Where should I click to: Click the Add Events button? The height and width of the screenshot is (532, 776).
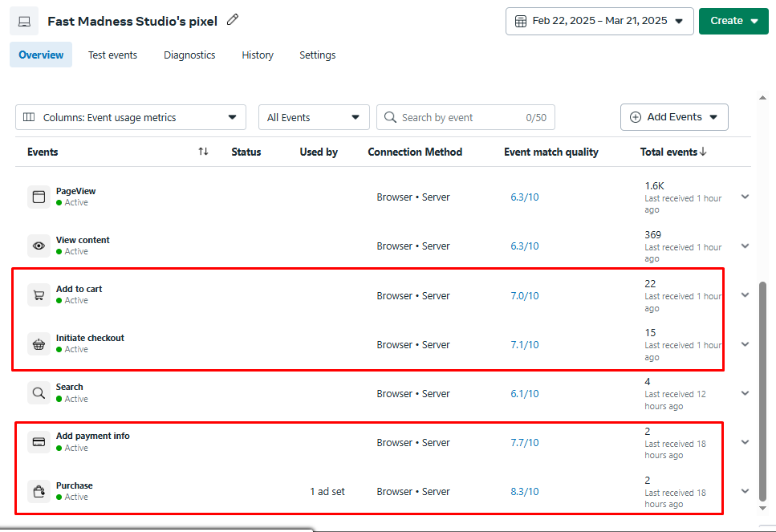pyautogui.click(x=673, y=117)
